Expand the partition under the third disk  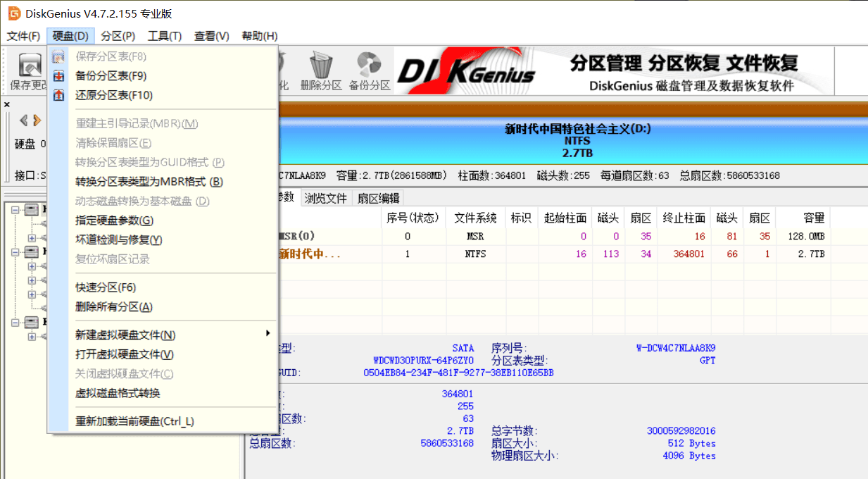tap(31, 337)
